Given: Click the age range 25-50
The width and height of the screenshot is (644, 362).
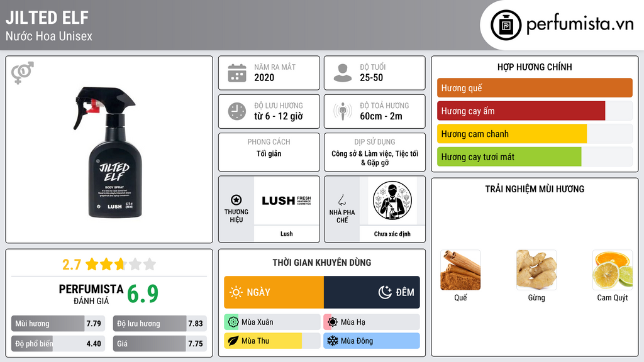Looking at the screenshot, I should point(371,77).
